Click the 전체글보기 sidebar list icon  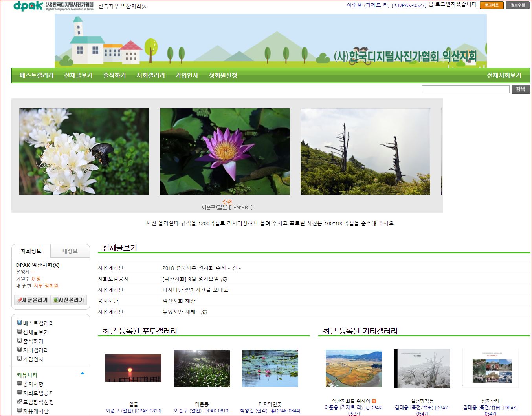[19, 332]
